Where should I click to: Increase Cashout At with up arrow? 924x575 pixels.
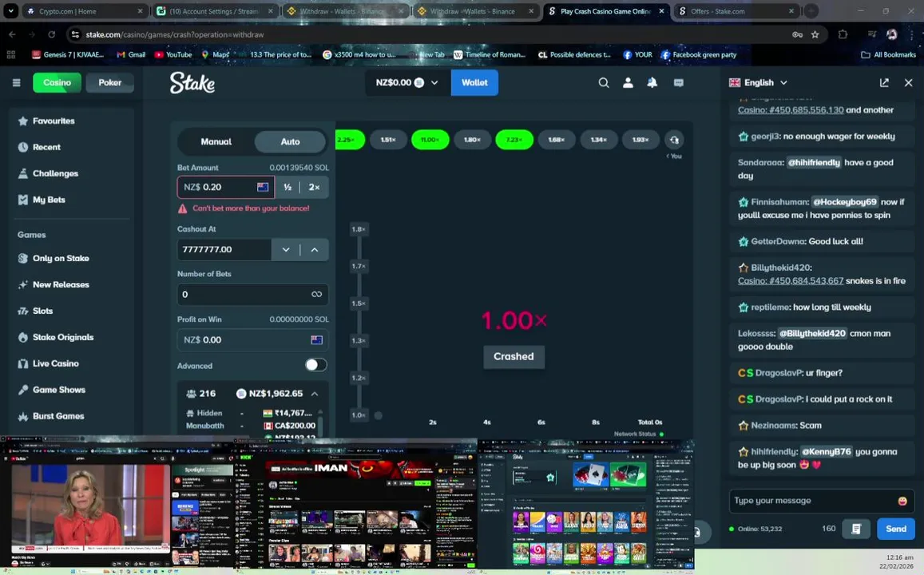315,250
